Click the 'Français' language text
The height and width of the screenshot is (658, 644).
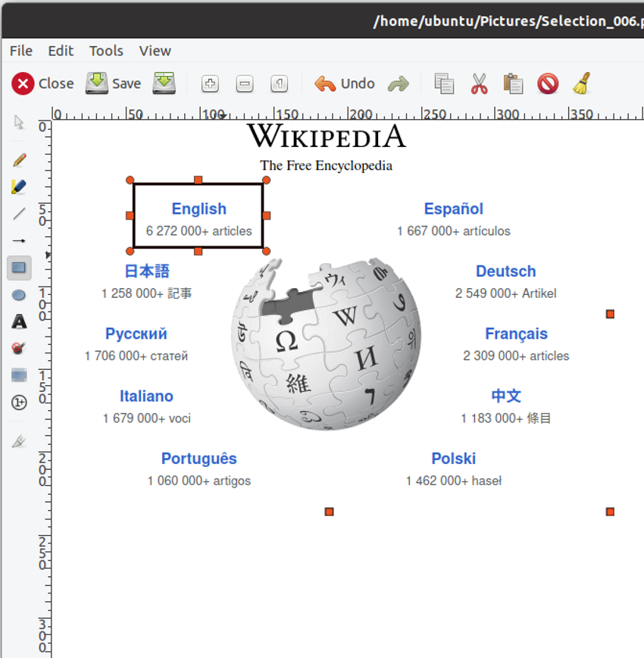[517, 334]
